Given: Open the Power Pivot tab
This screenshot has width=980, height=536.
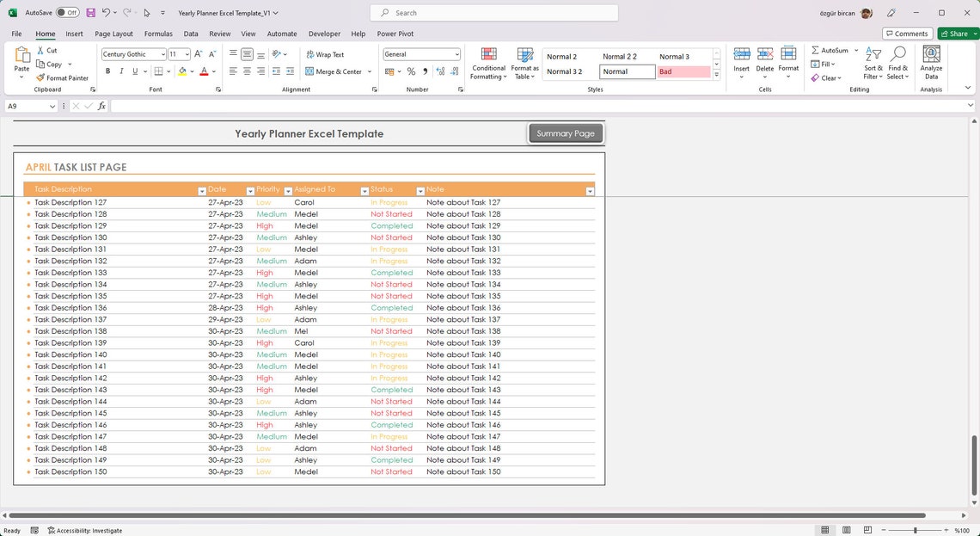Looking at the screenshot, I should click(395, 34).
